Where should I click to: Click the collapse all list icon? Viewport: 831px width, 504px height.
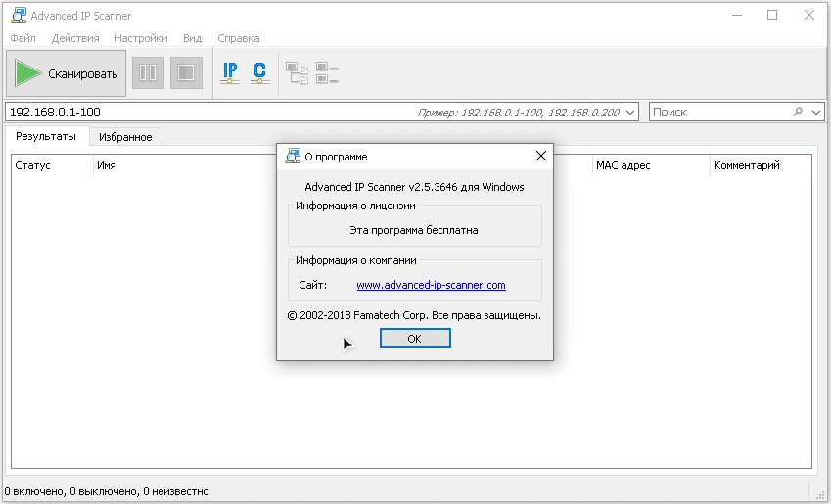[x=327, y=73]
